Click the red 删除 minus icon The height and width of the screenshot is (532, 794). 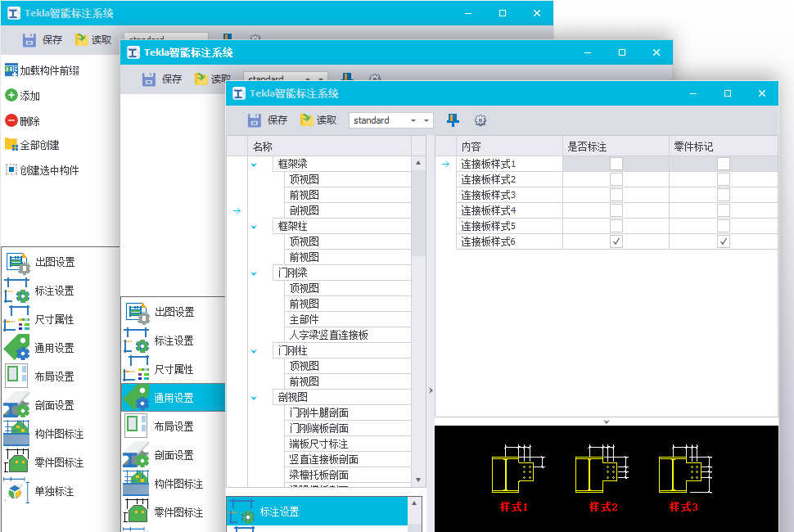point(11,120)
